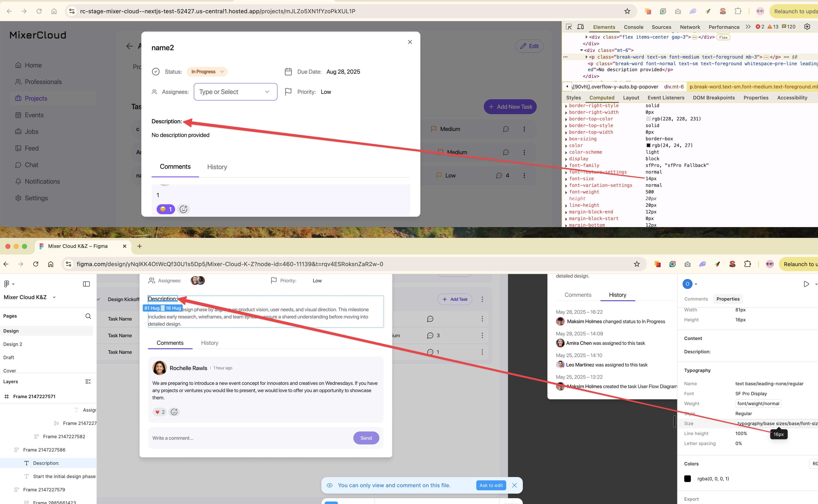Open three-dot menu for Low priority task
The height and width of the screenshot is (504, 818).
pos(524,175)
